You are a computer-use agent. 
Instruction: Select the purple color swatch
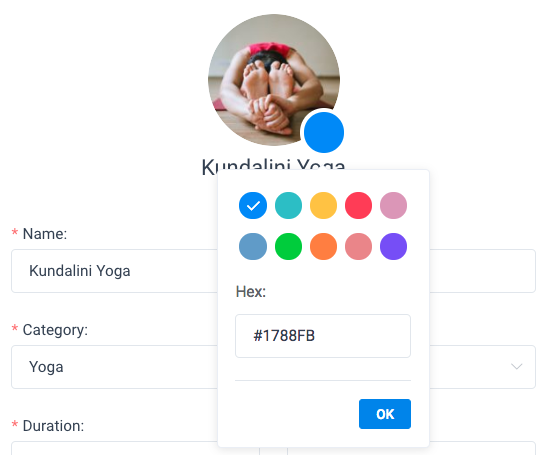click(394, 247)
